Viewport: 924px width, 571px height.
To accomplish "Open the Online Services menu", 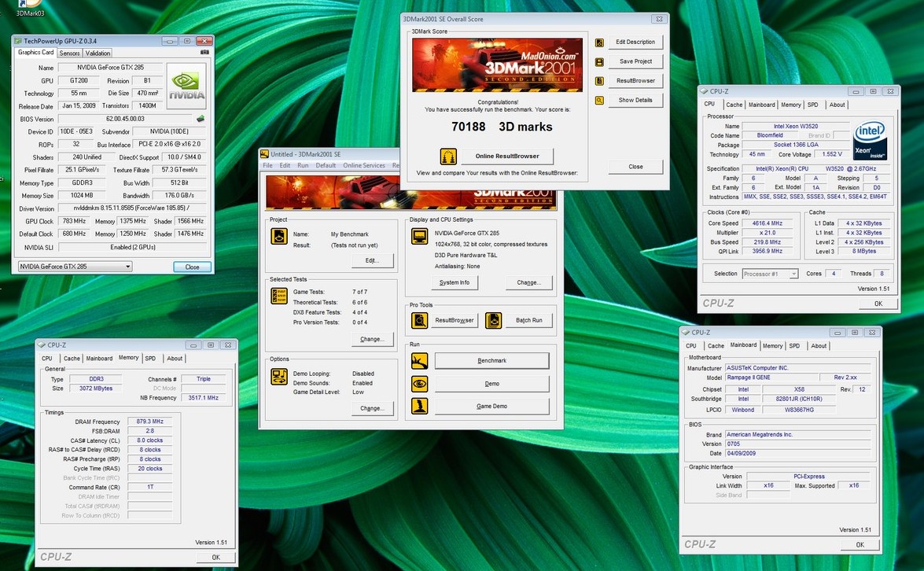I will tap(363, 166).
